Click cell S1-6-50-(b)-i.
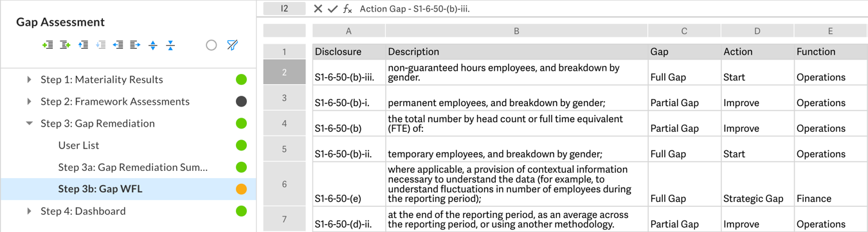Screen dimensions: 868x232 click(x=348, y=98)
